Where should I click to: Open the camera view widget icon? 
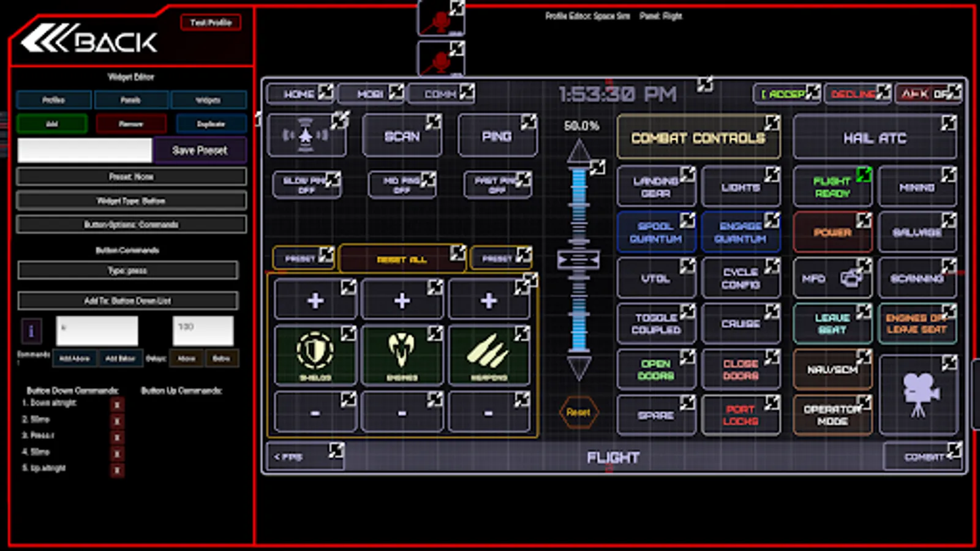pyautogui.click(x=918, y=395)
